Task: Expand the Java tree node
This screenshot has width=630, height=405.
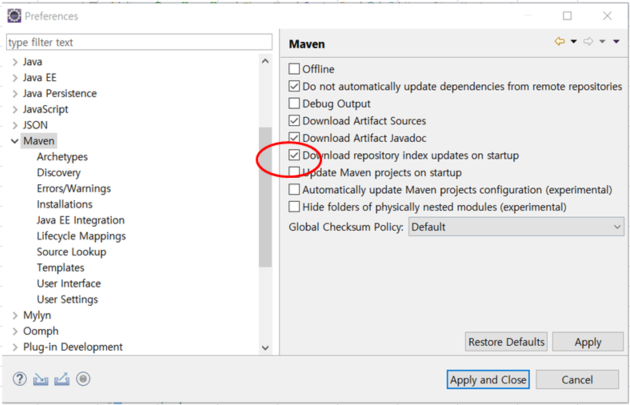Action: [15, 62]
